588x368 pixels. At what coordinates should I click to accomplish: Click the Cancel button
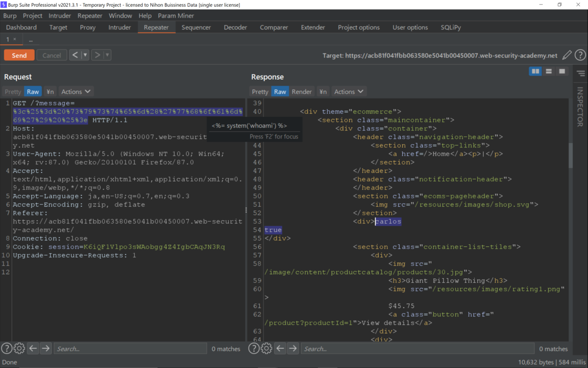[x=51, y=55]
